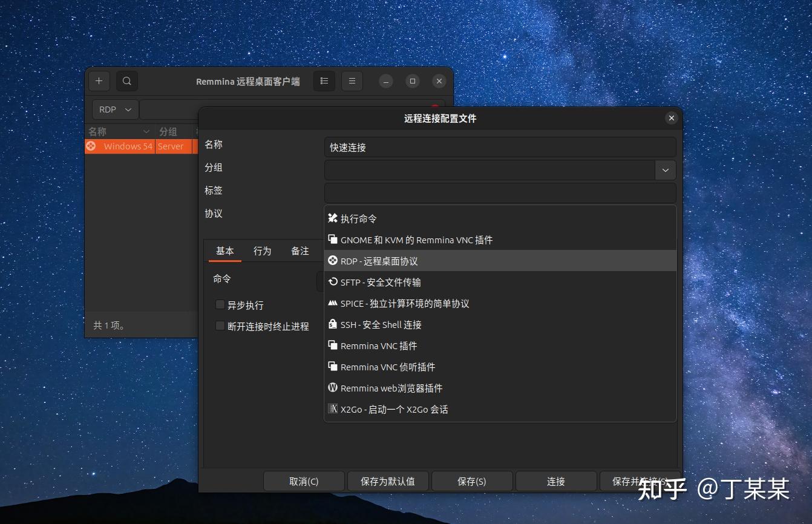The width and height of the screenshot is (812, 524).
Task: Check 断开连接时终止进程 option
Action: (x=220, y=326)
